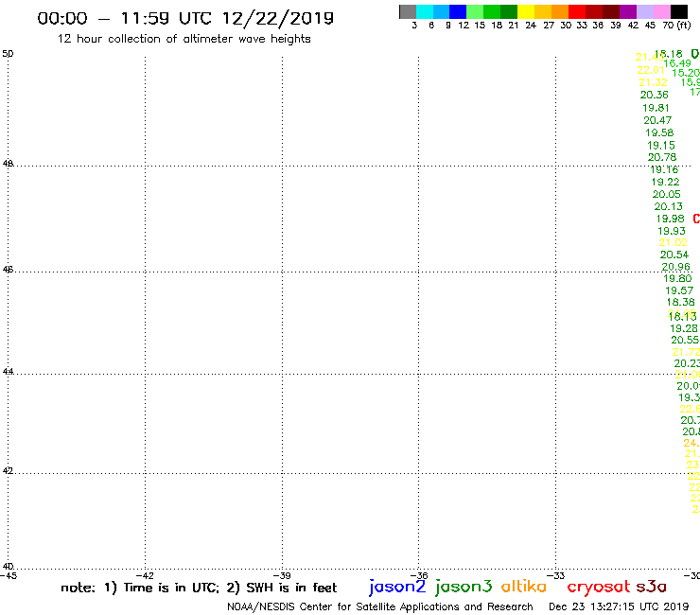Click the latitude axis label 48
The width and height of the screenshot is (700, 615).
point(8,164)
